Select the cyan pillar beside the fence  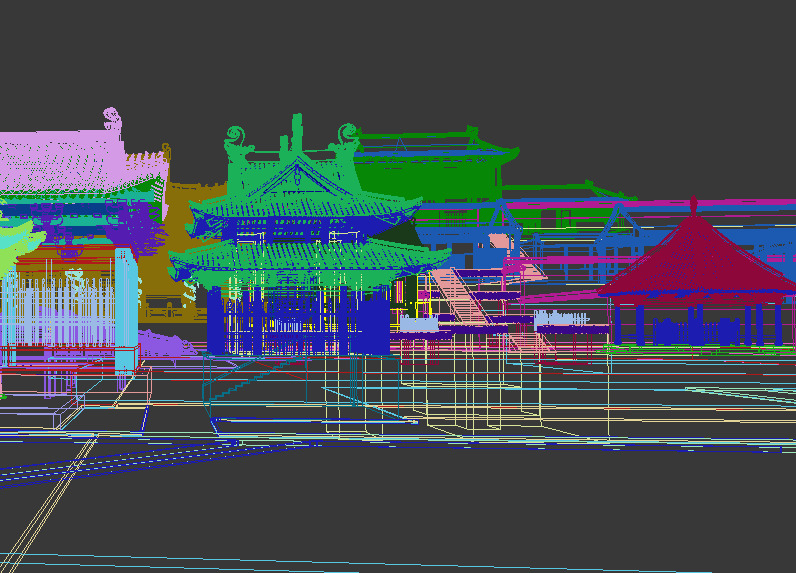point(126,311)
